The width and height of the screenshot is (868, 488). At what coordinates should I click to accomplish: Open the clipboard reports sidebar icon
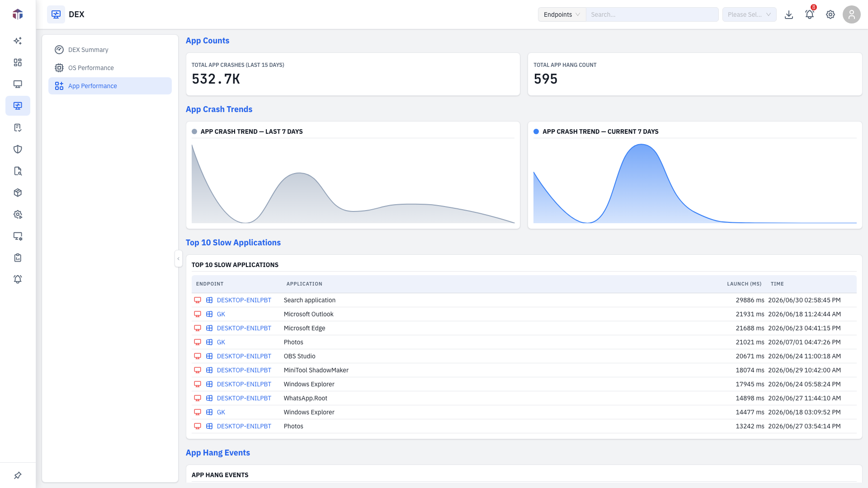[18, 258]
